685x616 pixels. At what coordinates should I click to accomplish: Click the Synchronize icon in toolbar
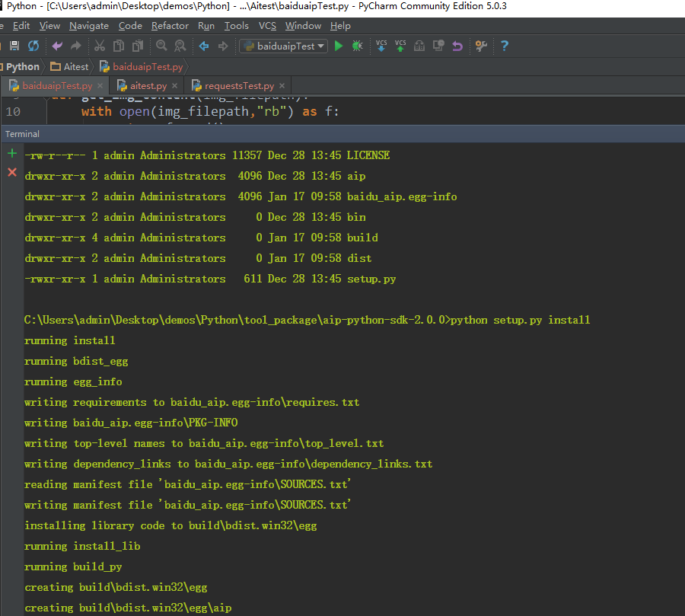pos(33,46)
